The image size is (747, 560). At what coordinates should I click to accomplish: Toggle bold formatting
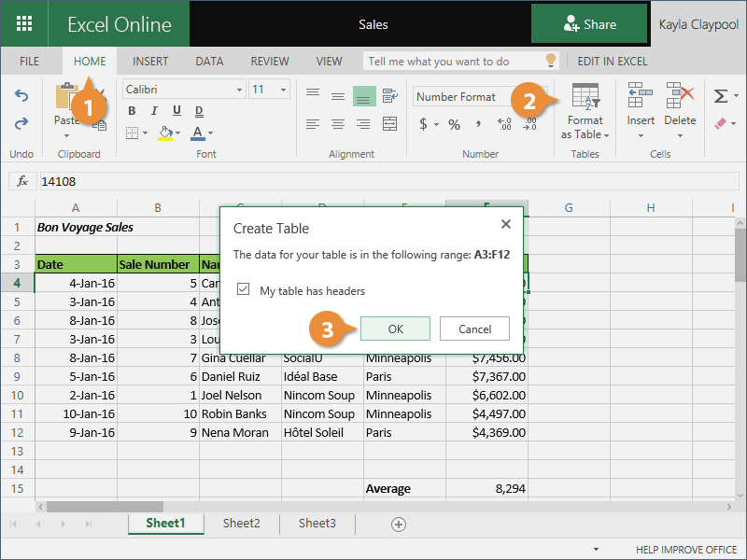click(x=132, y=111)
